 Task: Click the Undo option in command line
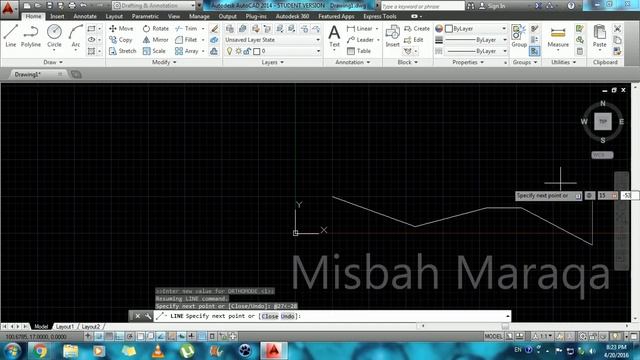(x=288, y=316)
